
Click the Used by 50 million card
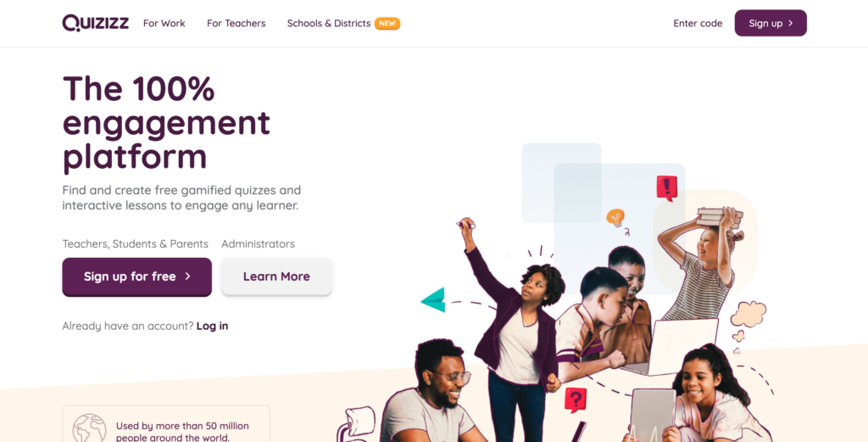pos(166,424)
